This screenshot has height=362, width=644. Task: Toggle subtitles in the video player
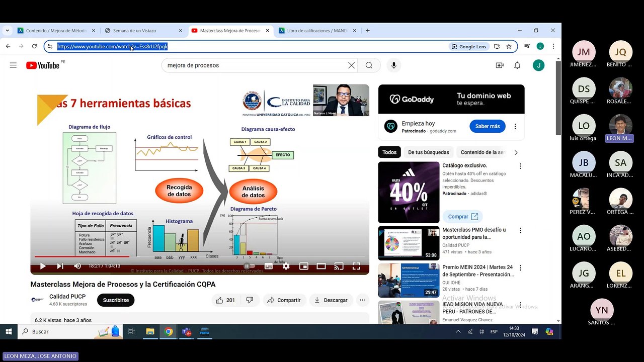pos(269,266)
